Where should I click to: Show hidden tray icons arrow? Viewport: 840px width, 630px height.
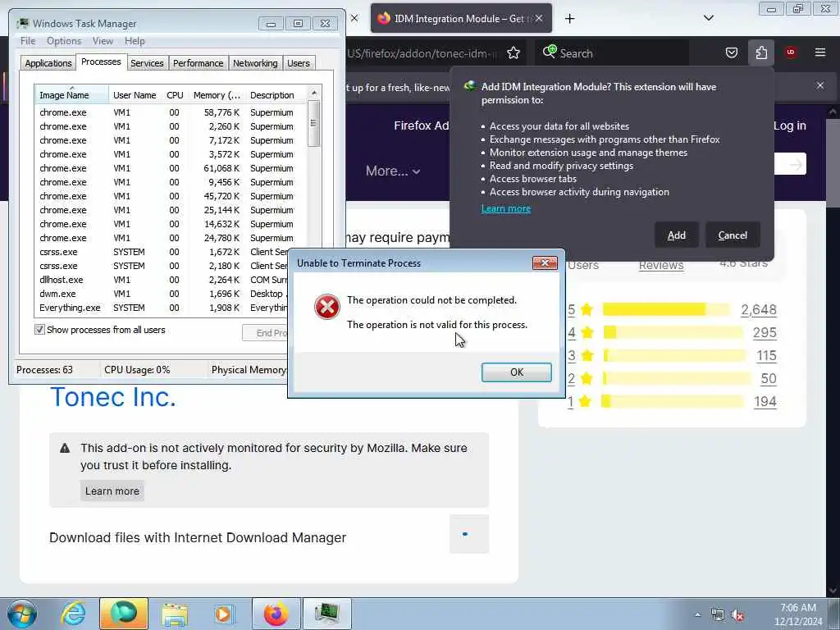click(697, 615)
